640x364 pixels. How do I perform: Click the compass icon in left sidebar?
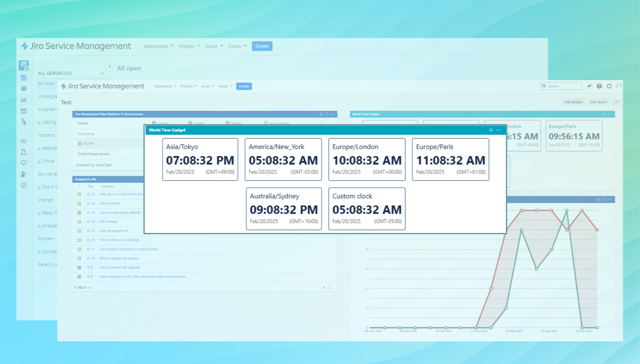point(23,185)
